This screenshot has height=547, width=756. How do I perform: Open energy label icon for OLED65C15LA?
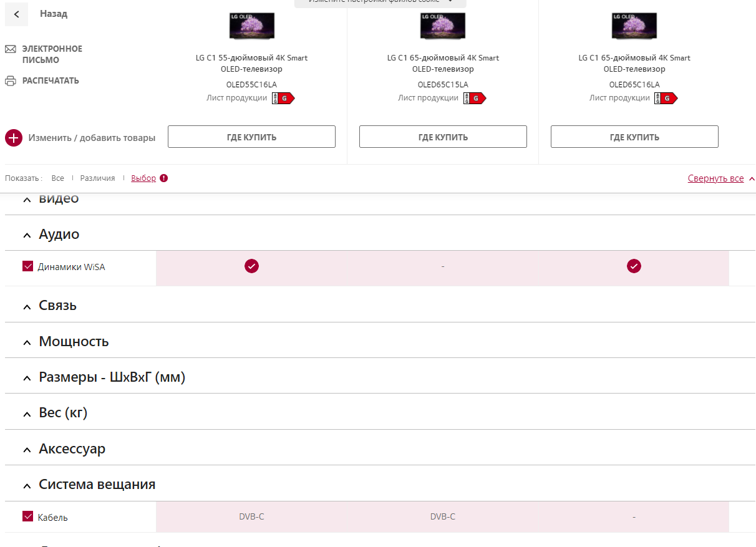(x=475, y=98)
